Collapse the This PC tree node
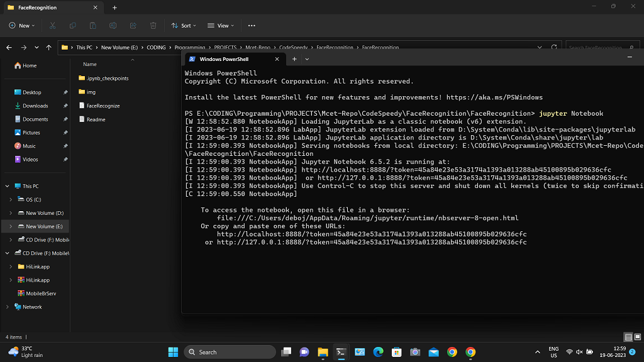The image size is (644, 362). pos(8,186)
